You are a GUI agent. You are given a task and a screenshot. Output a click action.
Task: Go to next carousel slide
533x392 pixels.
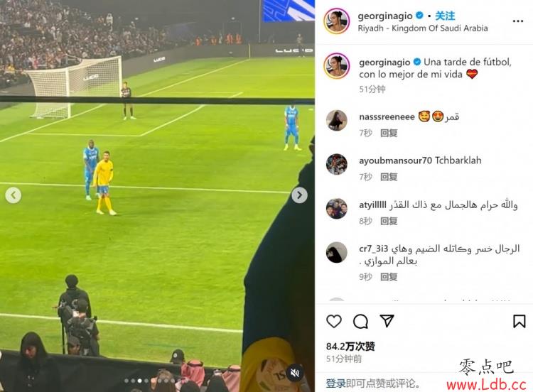pyautogui.click(x=299, y=195)
